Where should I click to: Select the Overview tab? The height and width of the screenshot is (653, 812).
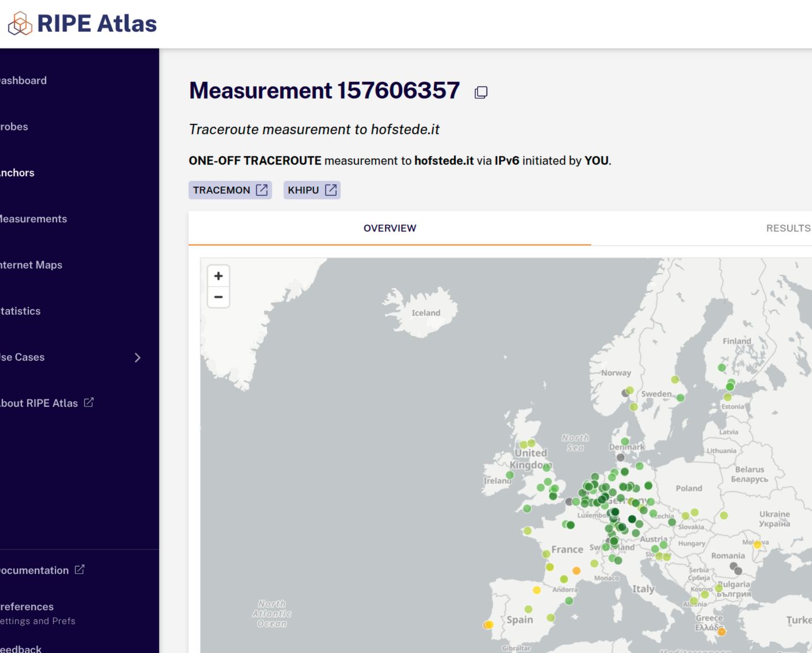point(390,228)
